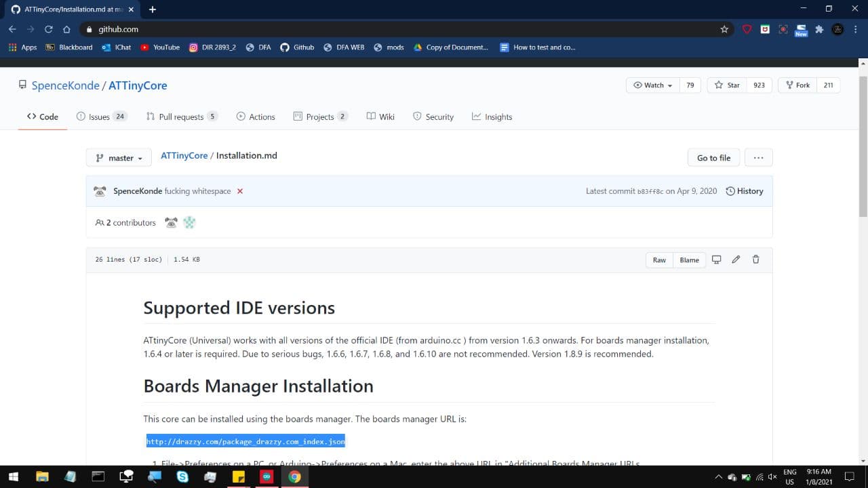View the 211 forks count
The height and width of the screenshot is (488, 868).
[828, 85]
